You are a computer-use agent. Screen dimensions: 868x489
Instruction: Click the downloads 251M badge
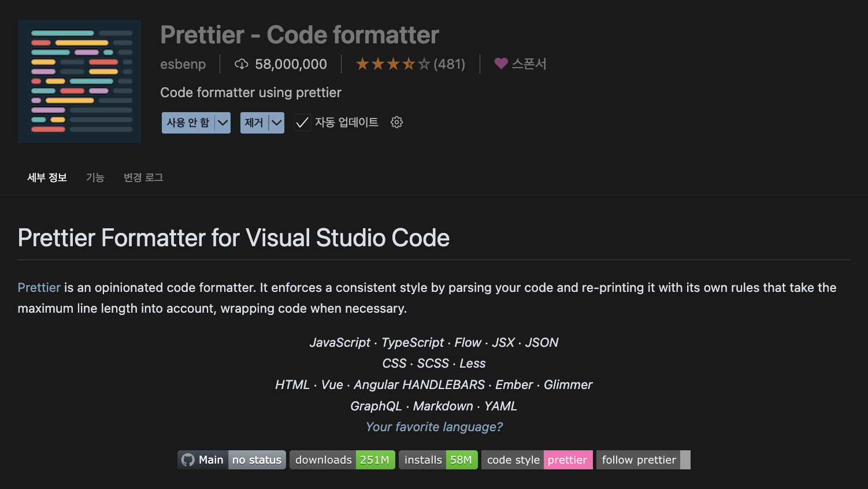(342, 460)
